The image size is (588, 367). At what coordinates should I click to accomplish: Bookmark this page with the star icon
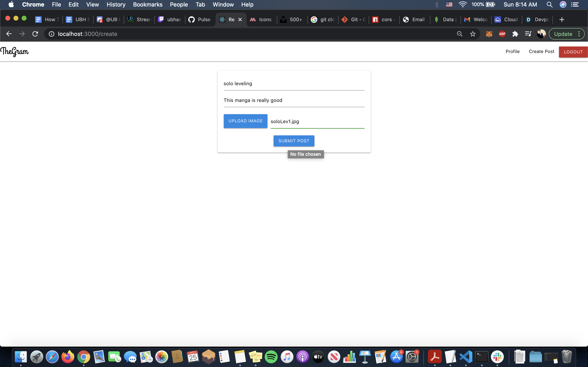(x=473, y=34)
